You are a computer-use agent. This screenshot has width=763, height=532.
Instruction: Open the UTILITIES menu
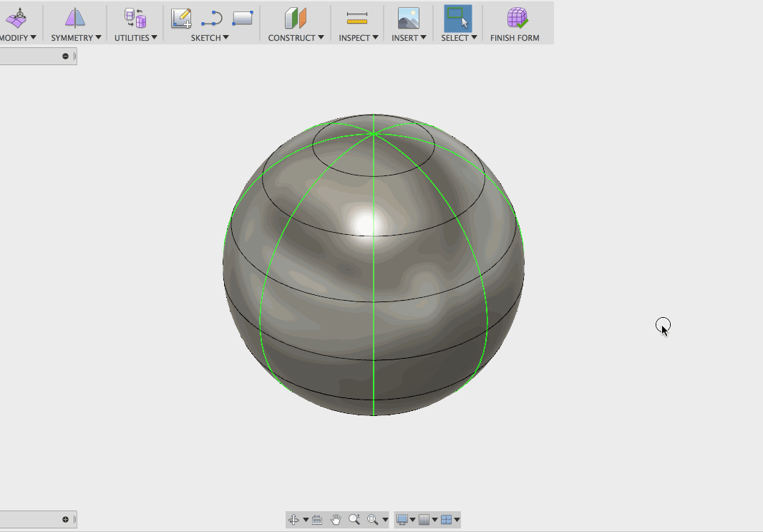[x=135, y=38]
